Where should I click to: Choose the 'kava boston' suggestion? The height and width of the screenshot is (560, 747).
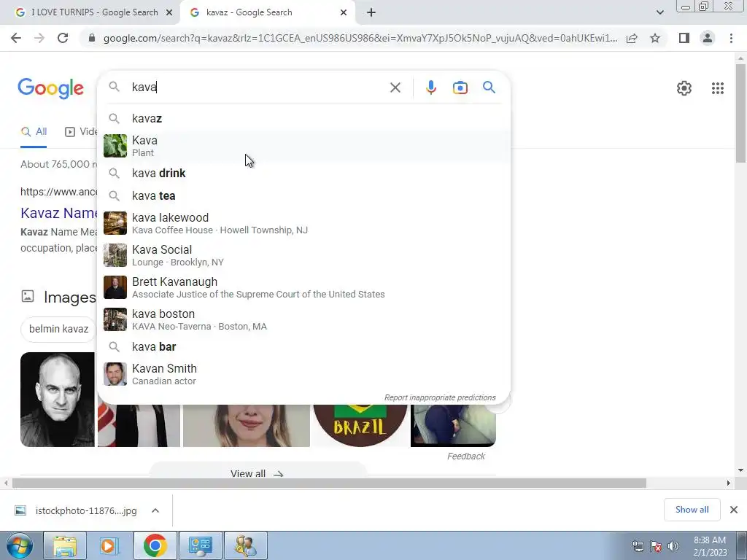pos(303,319)
